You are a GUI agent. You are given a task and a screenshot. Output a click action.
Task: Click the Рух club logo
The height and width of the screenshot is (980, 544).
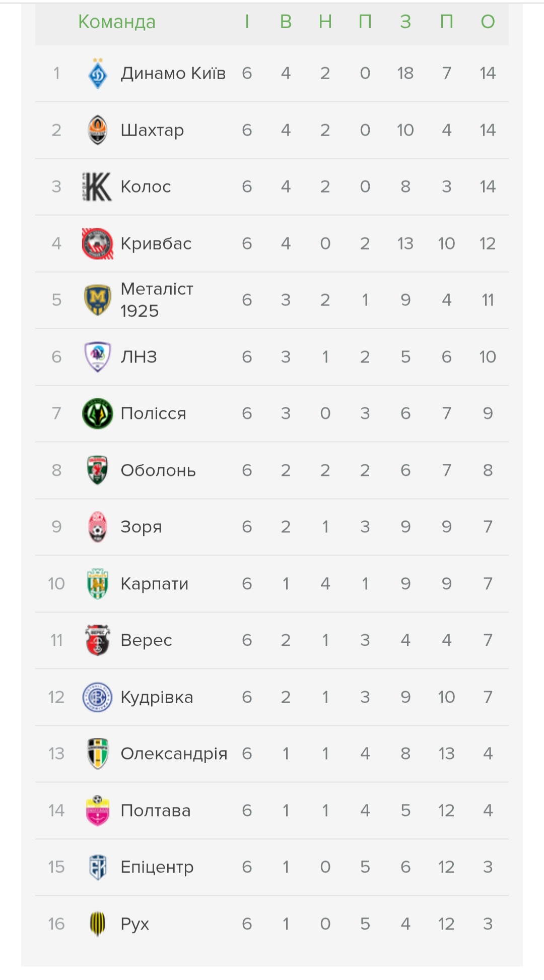coord(97,924)
